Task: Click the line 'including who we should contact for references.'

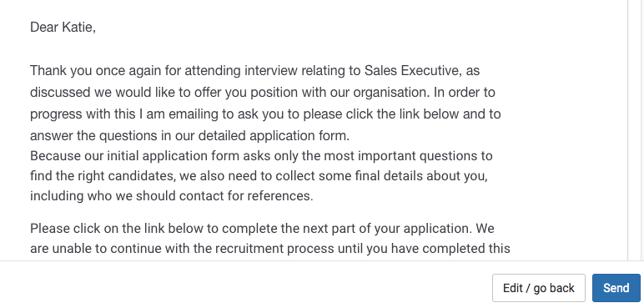Action: pyautogui.click(x=172, y=196)
